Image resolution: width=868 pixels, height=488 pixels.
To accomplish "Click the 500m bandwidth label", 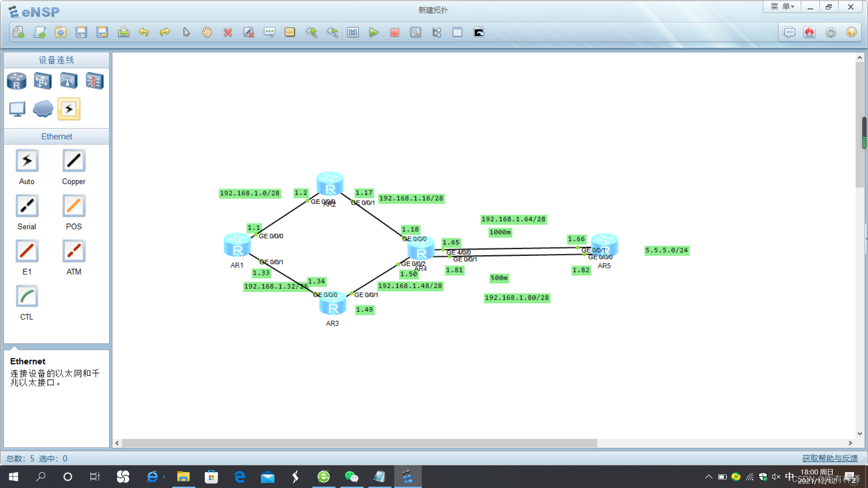I will (499, 278).
